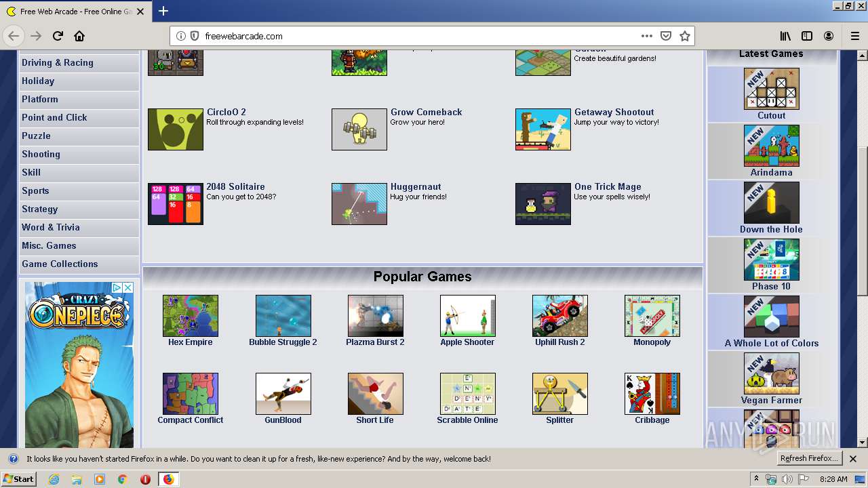Play Plazma Burst 2 thumbnail
The width and height of the screenshot is (868, 488).
point(376,316)
